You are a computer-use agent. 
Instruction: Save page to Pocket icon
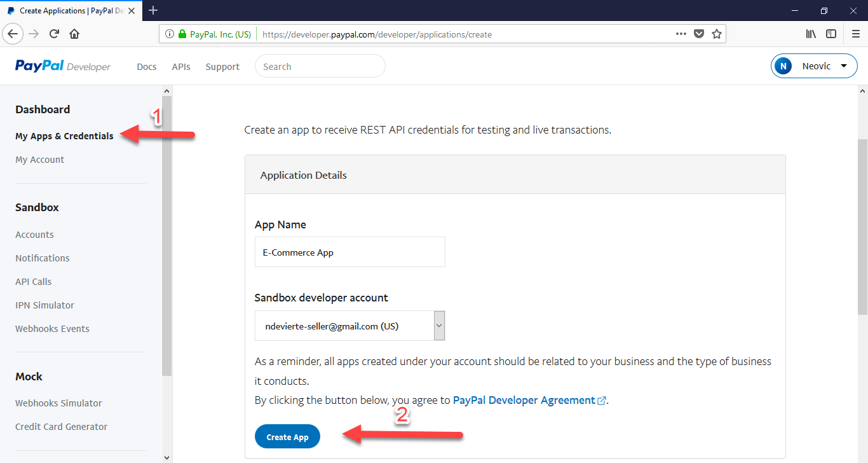pyautogui.click(x=699, y=34)
